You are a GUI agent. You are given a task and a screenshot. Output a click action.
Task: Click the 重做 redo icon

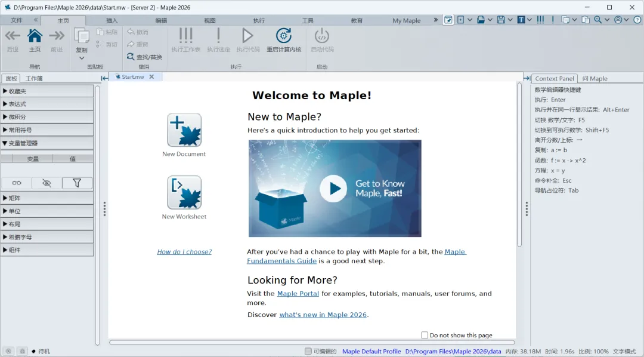coord(131,44)
